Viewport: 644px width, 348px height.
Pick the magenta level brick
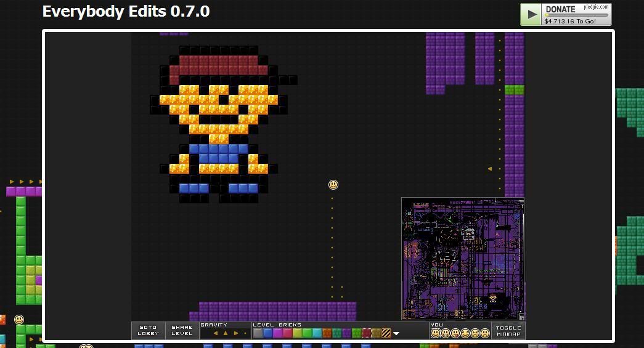coord(278,333)
